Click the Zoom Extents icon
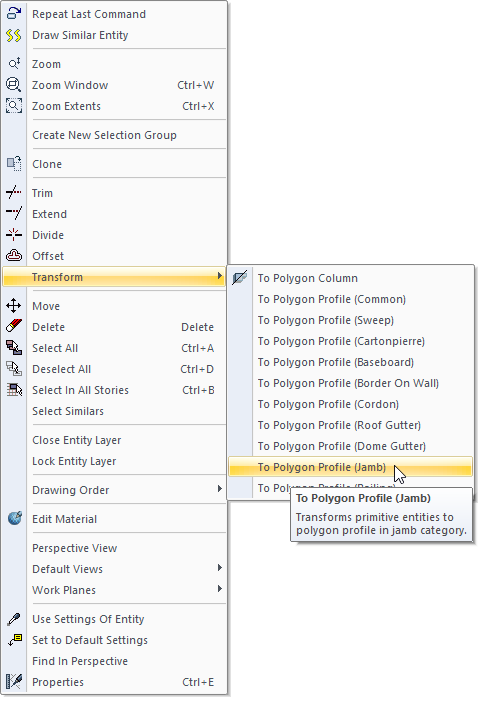The height and width of the screenshot is (707, 487). click(x=14, y=106)
